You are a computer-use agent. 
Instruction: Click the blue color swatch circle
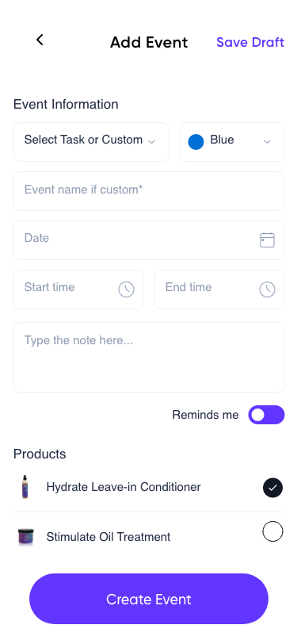196,142
